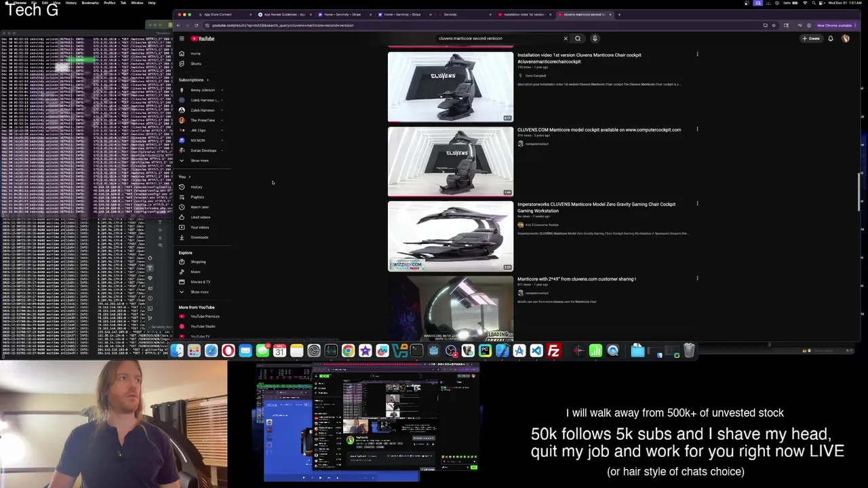Open FileZilla from the Dock
This screenshot has height=488, width=868.
pos(553,350)
